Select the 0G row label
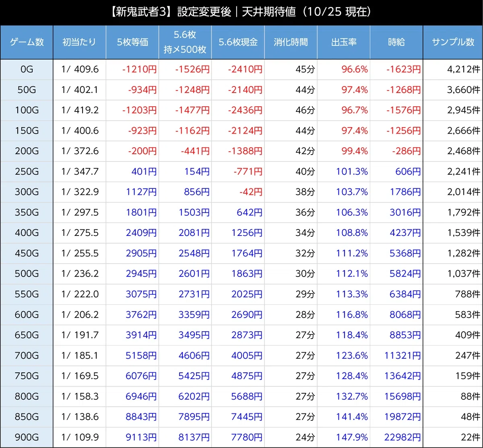This screenshot has width=483, height=448. point(27,70)
